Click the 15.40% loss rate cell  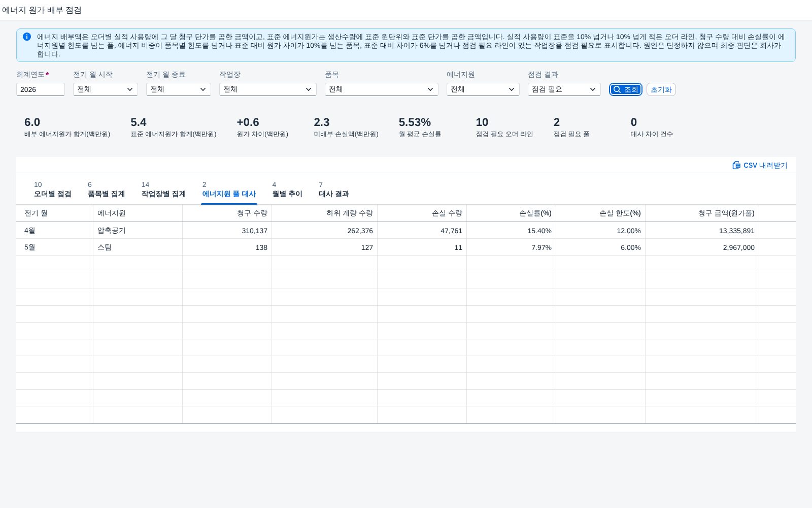512,231
